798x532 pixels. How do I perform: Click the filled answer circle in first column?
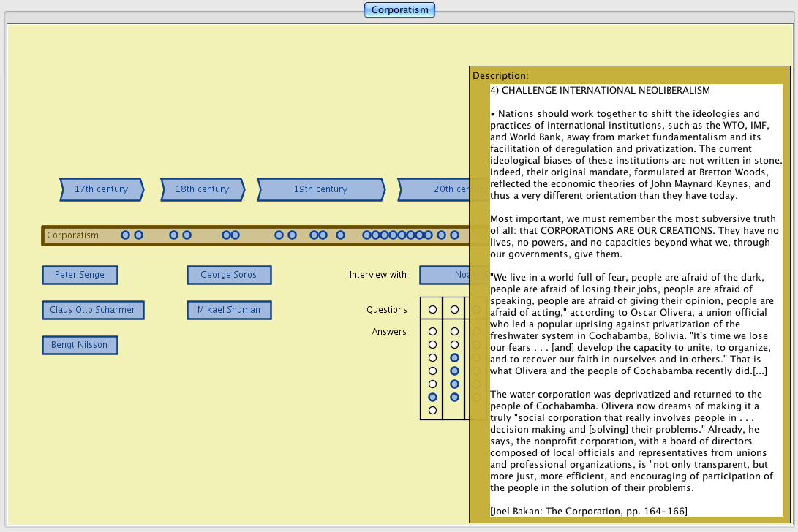[432, 397]
